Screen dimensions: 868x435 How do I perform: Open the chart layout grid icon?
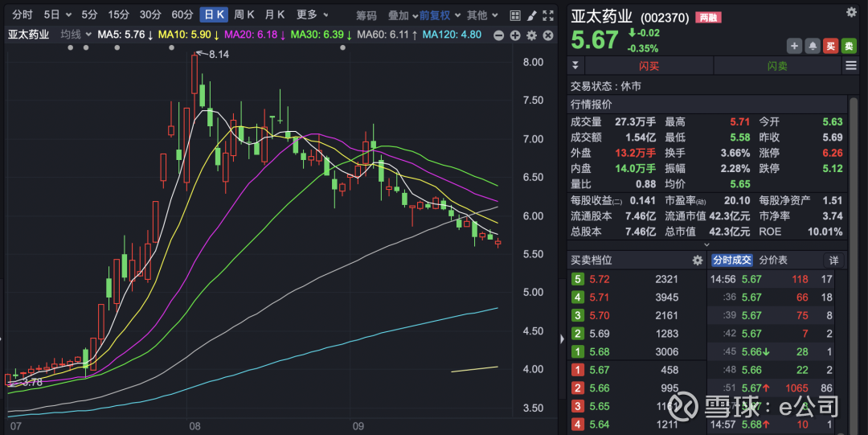[514, 15]
